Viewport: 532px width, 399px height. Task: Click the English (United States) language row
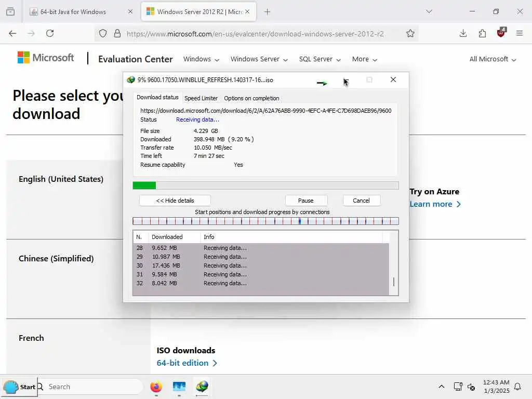(x=61, y=179)
